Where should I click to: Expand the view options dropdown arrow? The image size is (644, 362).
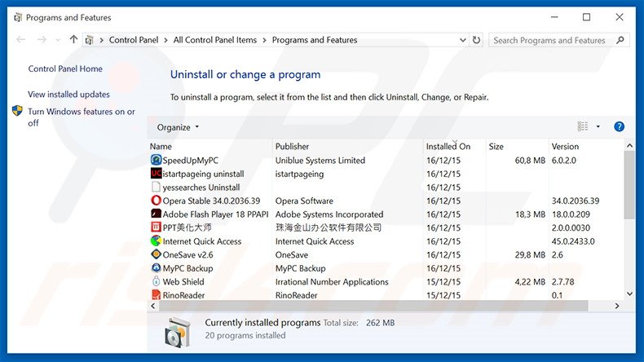[598, 126]
